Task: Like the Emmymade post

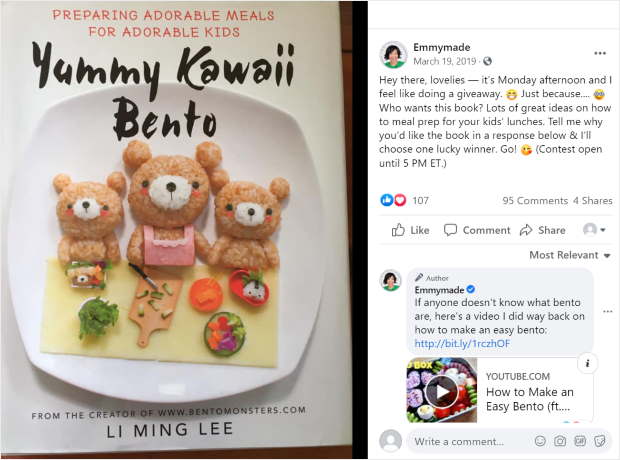Action: point(410,230)
